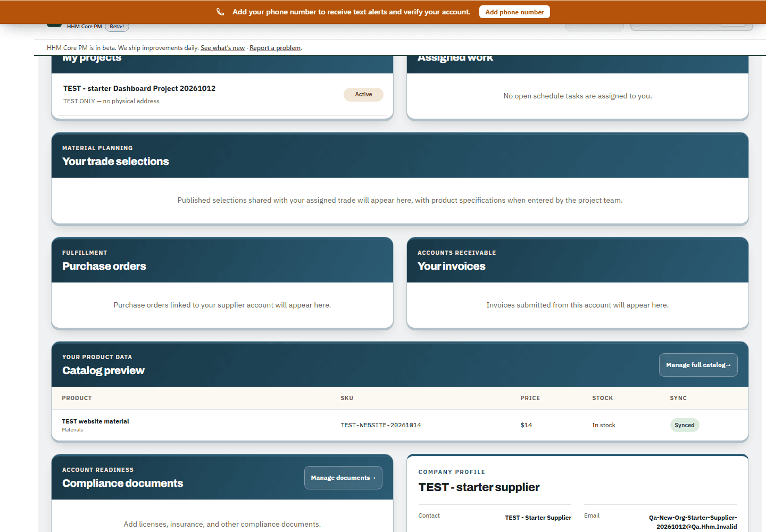Screen dimensions: 766x532
Task: Click the SKU value TEST-WEBSITE-20261014
Action: coord(381,425)
